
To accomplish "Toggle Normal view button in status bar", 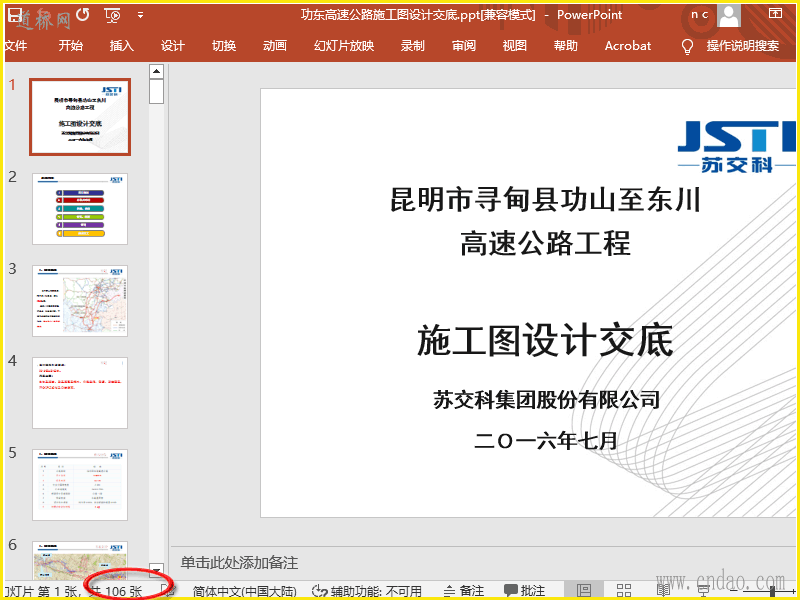I will (585, 590).
